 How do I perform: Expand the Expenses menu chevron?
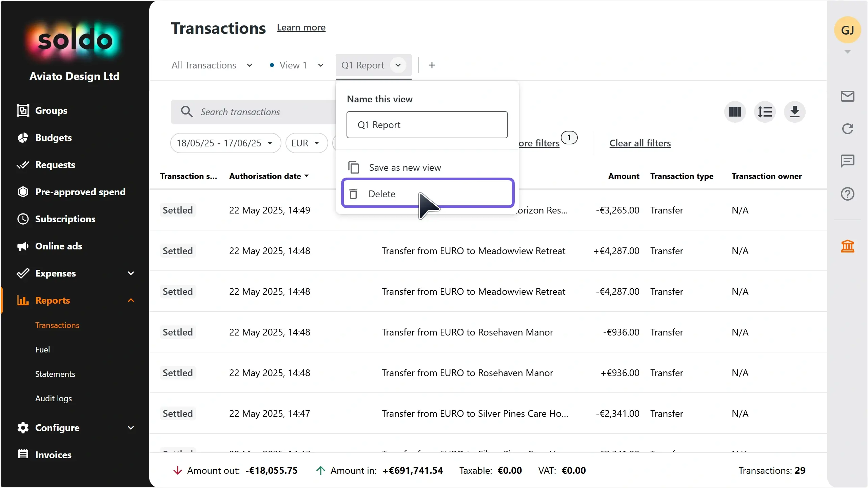tap(131, 273)
